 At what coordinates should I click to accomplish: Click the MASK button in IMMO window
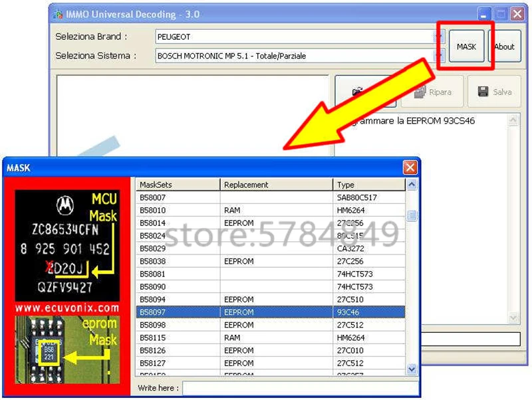pos(466,46)
